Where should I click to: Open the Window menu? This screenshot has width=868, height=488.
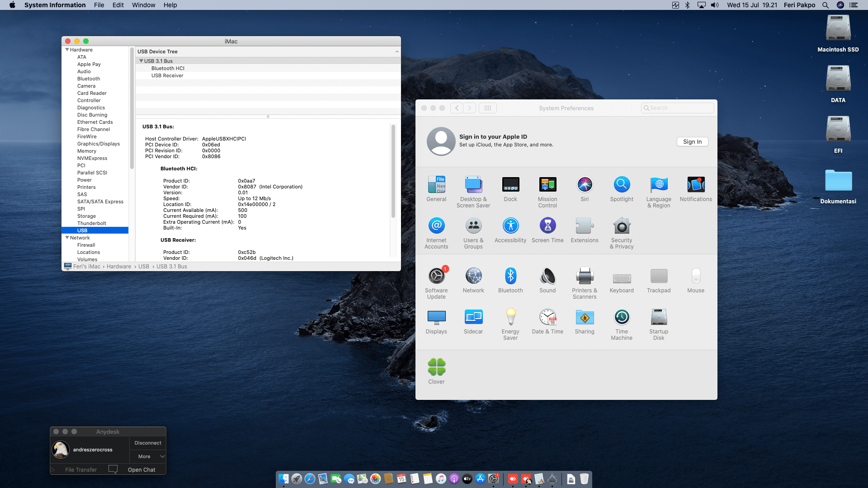(143, 5)
